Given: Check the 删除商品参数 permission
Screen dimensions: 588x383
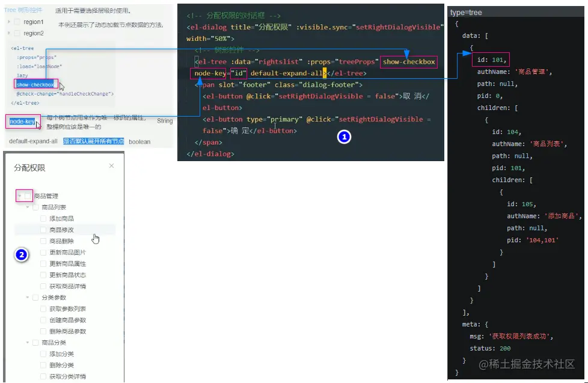Looking at the screenshot, I should tap(43, 331).
